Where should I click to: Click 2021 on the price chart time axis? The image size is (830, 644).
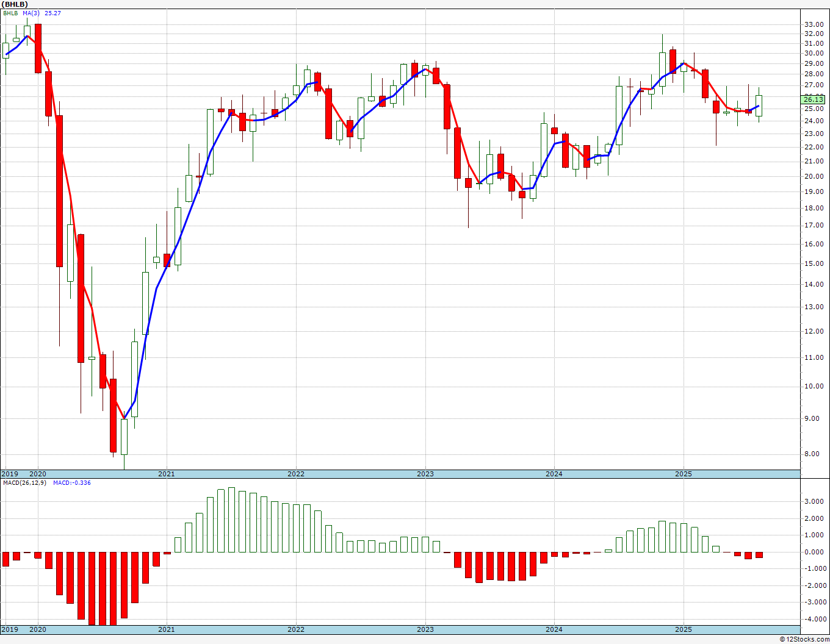click(x=167, y=474)
